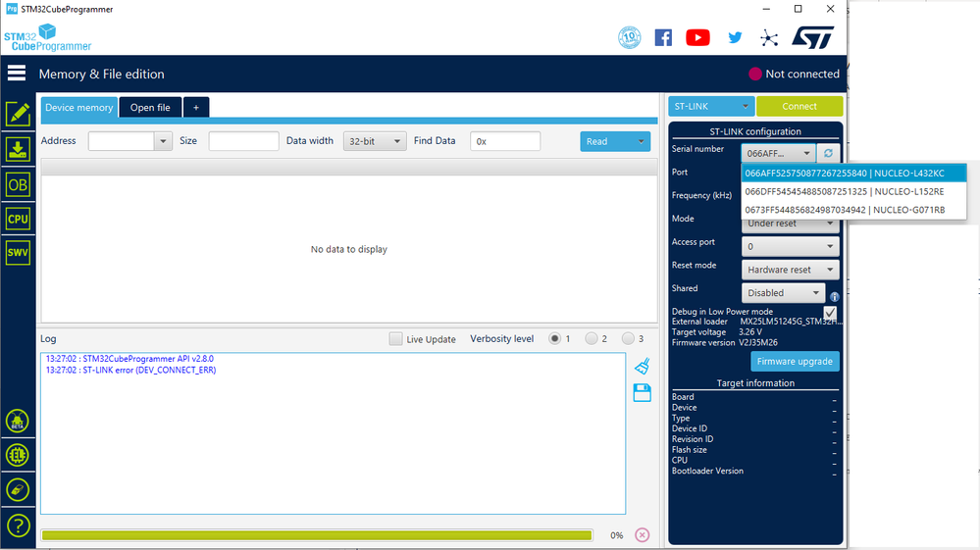980x550 pixels.
Task: Expand the Read button dropdown arrow
Action: (642, 141)
